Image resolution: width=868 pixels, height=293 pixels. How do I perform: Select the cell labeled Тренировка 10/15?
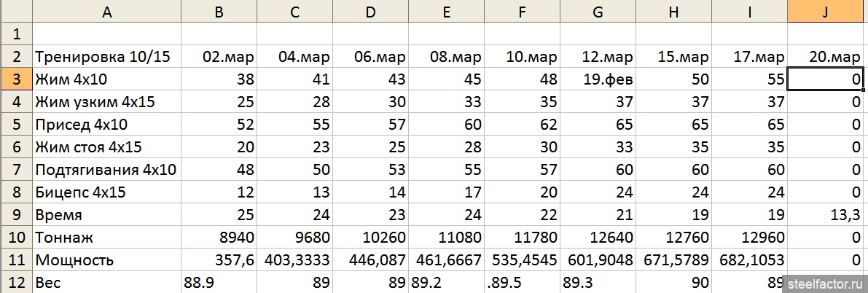tap(106, 57)
